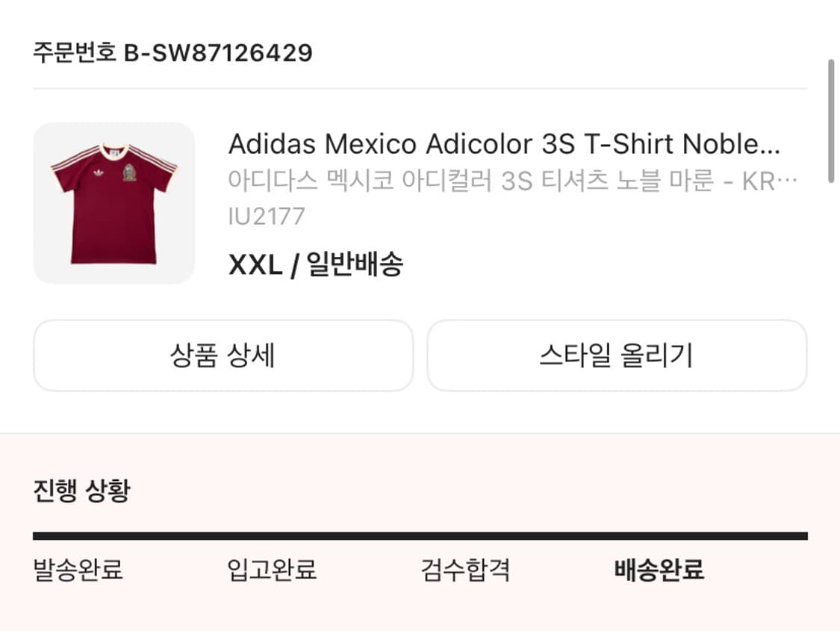Click the 입고완료 (arrived) progress step
The image size is (840, 631).
(273, 570)
